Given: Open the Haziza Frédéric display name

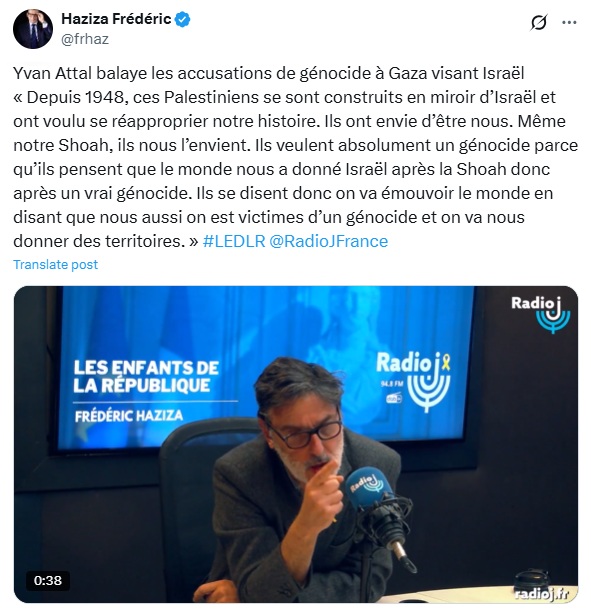Looking at the screenshot, I should click(116, 19).
